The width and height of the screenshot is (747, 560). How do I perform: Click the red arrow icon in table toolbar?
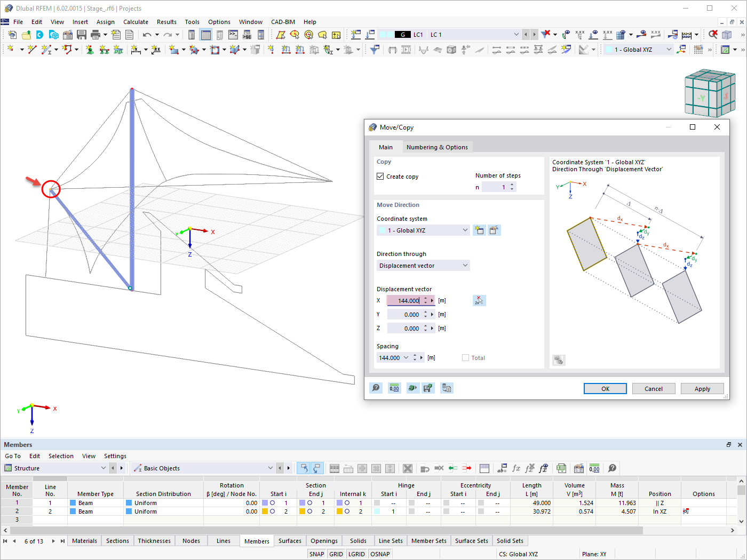pos(467,468)
